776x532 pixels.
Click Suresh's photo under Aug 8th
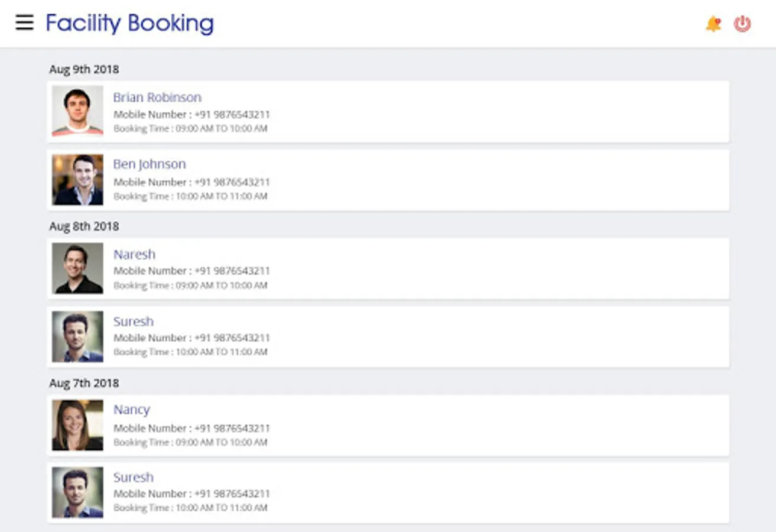(77, 336)
